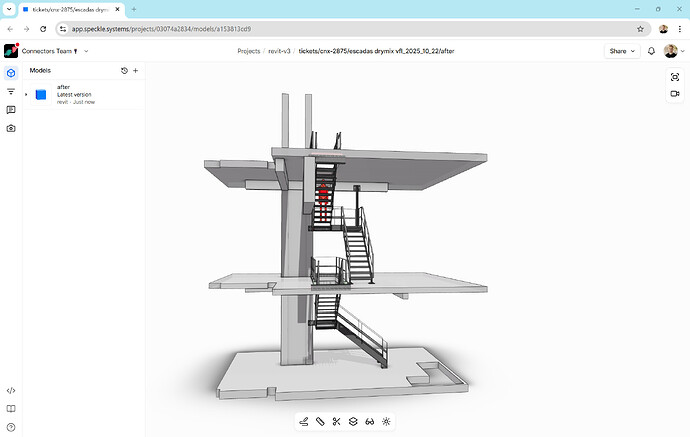The height and width of the screenshot is (437, 690).
Task: Open the first viewer toolbar navigation icon
Action: coord(304,422)
